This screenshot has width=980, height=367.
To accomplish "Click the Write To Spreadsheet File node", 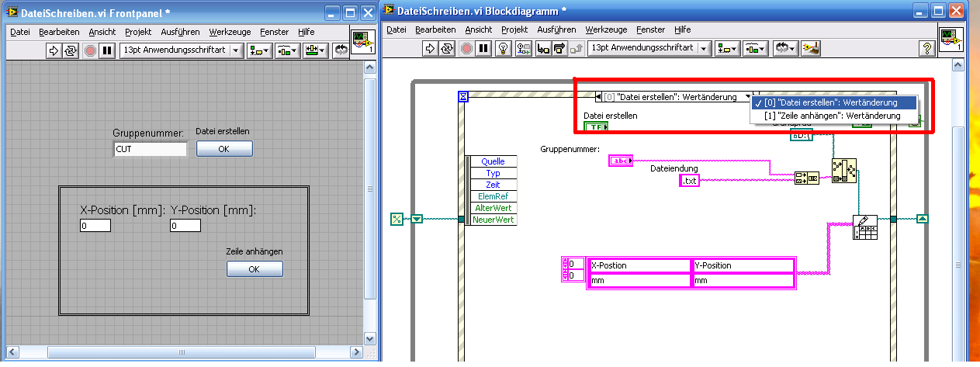I will (x=864, y=227).
